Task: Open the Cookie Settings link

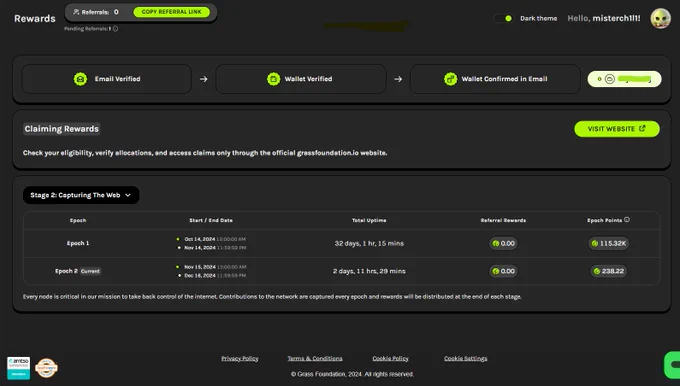Action: point(465,359)
